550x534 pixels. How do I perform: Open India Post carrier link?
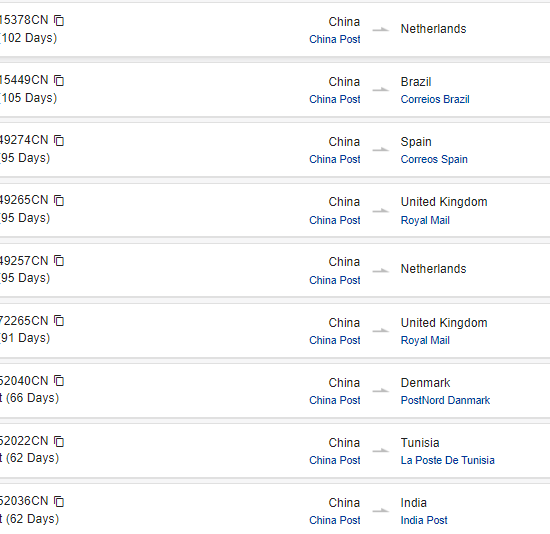pos(424,520)
